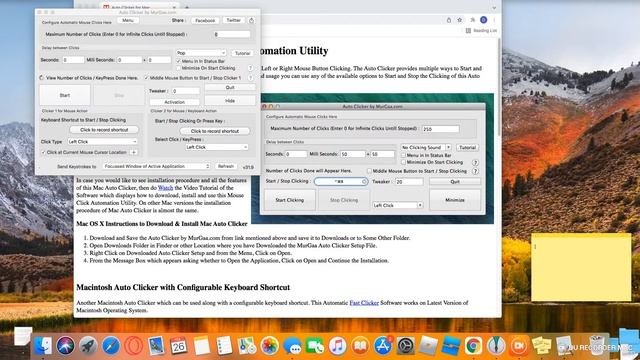Image resolution: width=640 pixels, height=360 pixels.
Task: Open Safari from the dock
Action: [111, 346]
